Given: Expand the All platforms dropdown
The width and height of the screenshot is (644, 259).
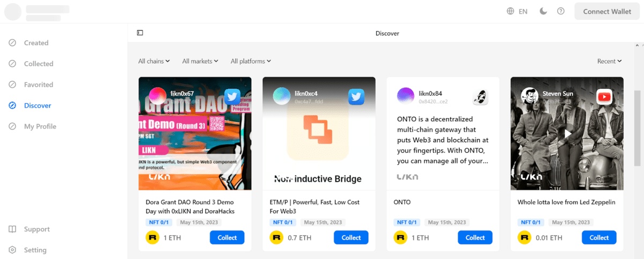Looking at the screenshot, I should click(251, 61).
